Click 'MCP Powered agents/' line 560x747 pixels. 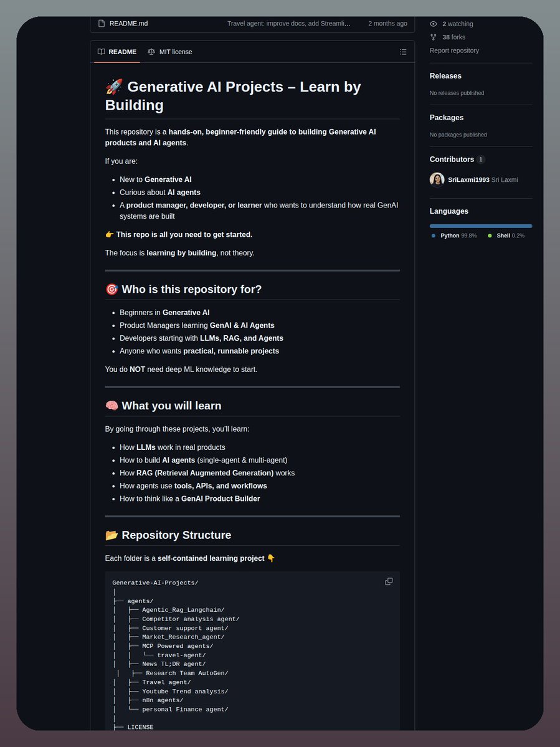point(178,646)
